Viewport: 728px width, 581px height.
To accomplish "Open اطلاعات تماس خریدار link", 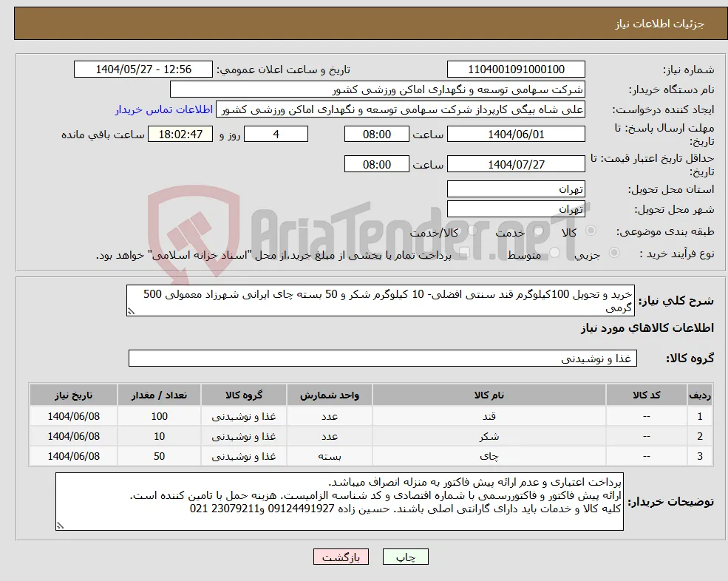I will click(x=164, y=109).
